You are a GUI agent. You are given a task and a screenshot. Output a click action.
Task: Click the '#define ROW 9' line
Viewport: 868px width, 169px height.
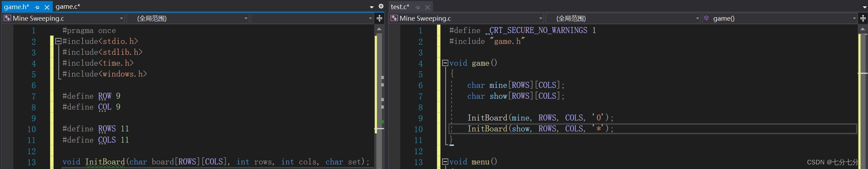pos(91,96)
